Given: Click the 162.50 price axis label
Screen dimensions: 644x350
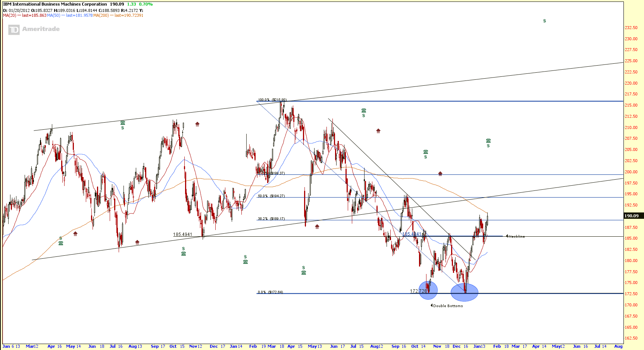Looking at the screenshot, I should [631, 338].
